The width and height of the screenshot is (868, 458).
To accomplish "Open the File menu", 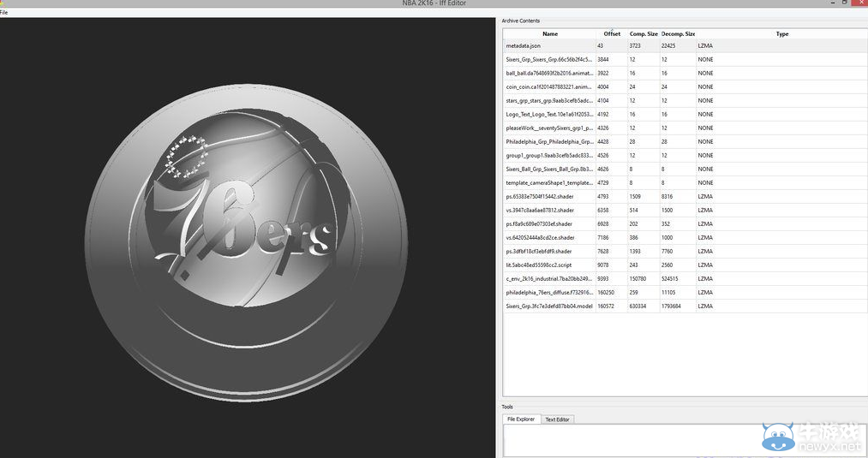I will [4, 12].
